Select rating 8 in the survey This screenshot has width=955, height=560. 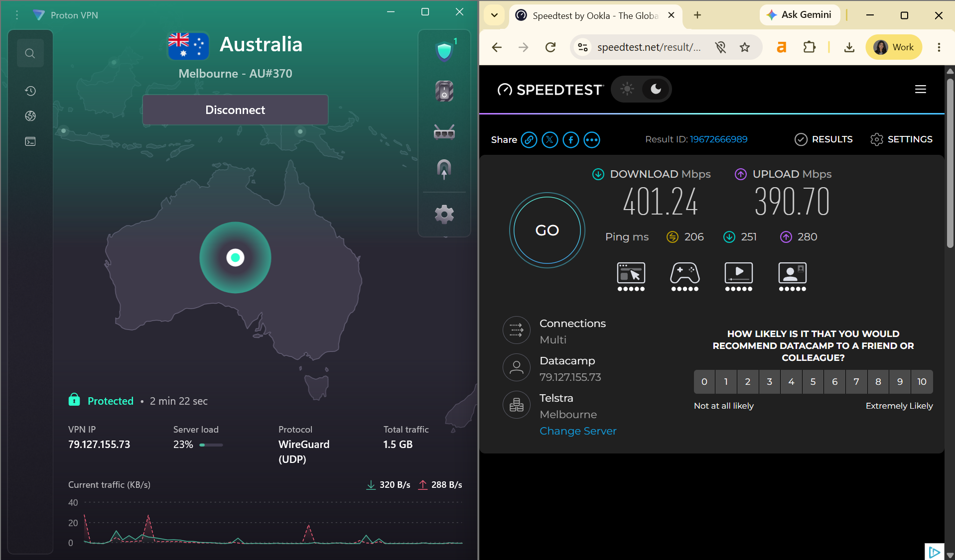878,382
